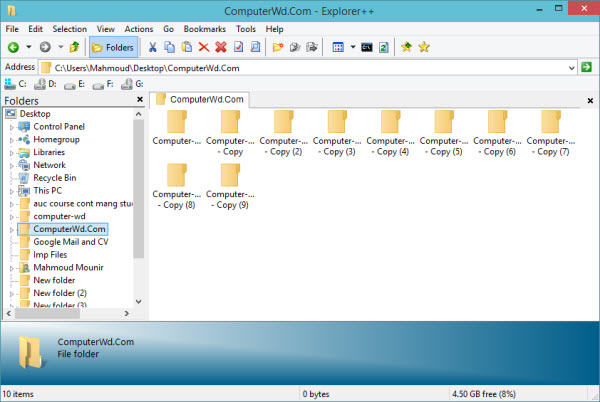600x402 pixels.
Task: Close the Folders pane with its X
Action: (x=140, y=99)
